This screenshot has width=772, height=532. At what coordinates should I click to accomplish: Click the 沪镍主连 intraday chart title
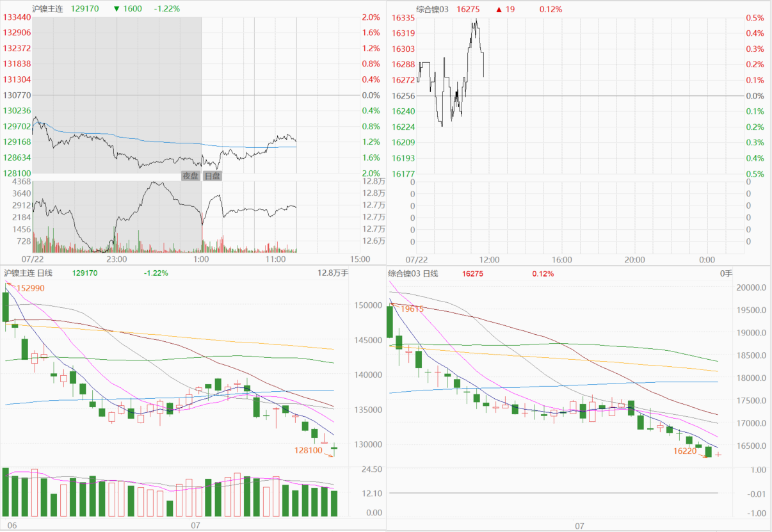coord(48,9)
